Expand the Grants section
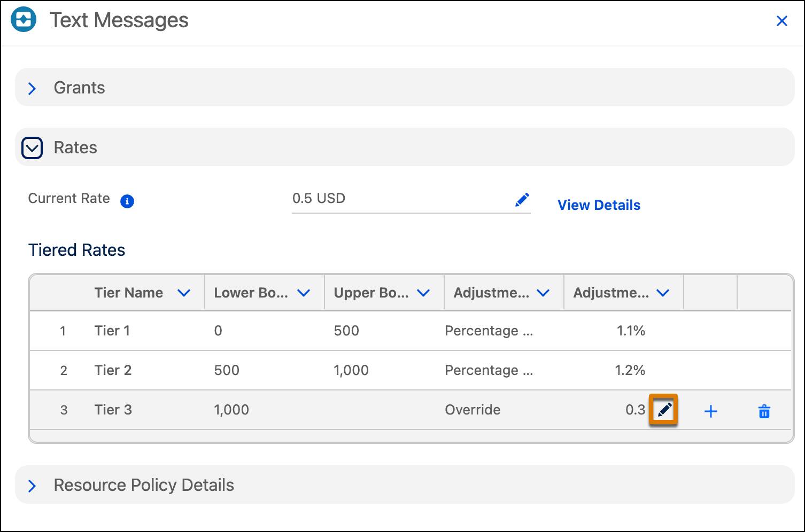Screen dimensions: 805x532 (x=32, y=88)
